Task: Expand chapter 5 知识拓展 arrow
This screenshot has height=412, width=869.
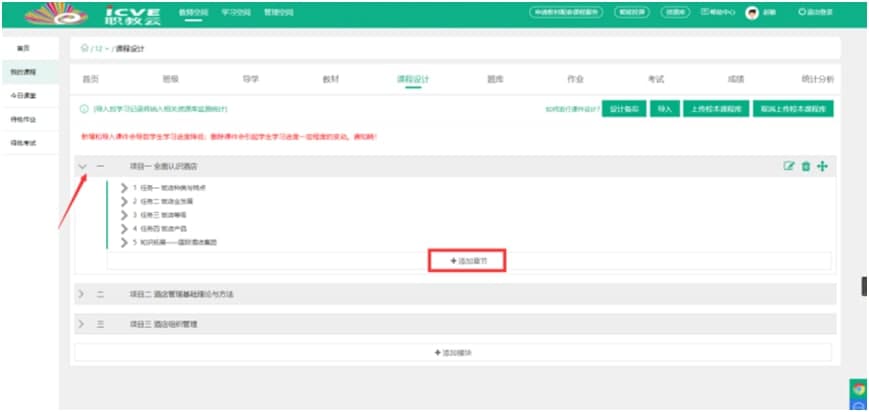Action: (124, 242)
